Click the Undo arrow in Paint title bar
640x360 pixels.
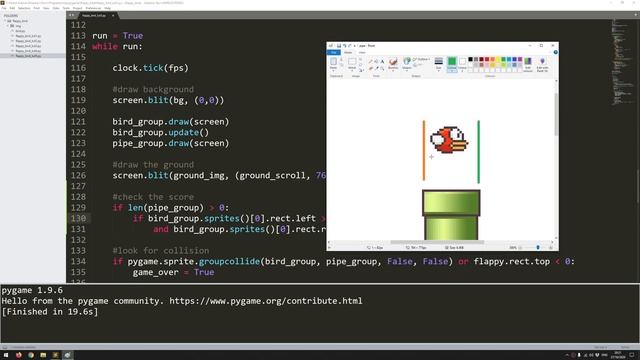point(344,46)
